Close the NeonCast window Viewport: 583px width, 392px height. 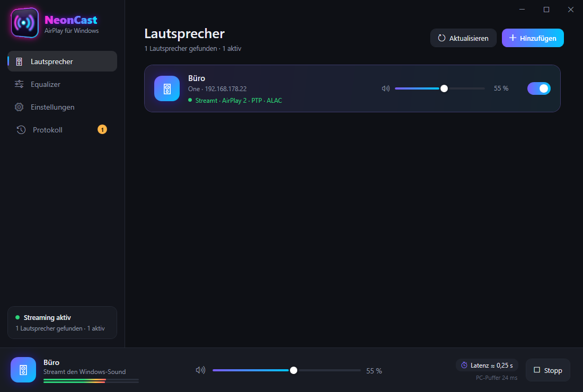[570, 10]
